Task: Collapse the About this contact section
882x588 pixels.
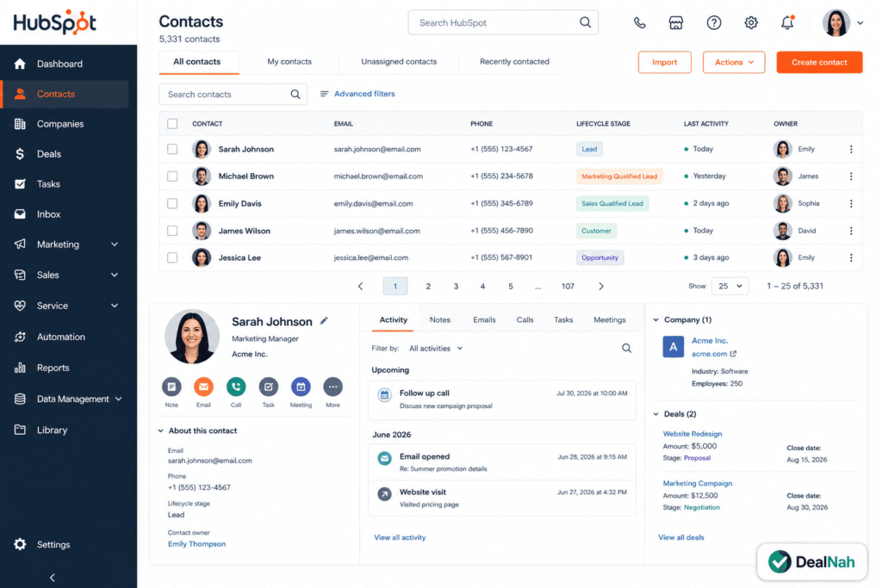Action: click(161, 430)
